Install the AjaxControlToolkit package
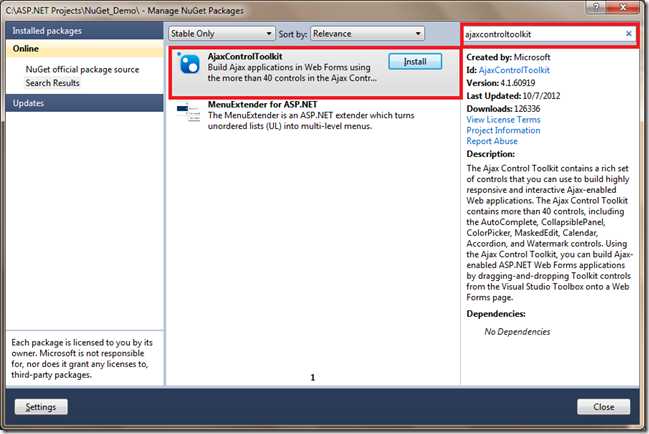 click(415, 62)
